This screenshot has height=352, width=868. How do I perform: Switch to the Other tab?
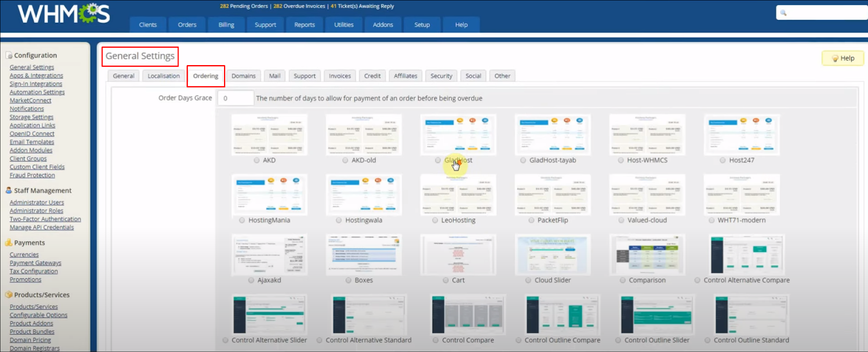(x=502, y=76)
